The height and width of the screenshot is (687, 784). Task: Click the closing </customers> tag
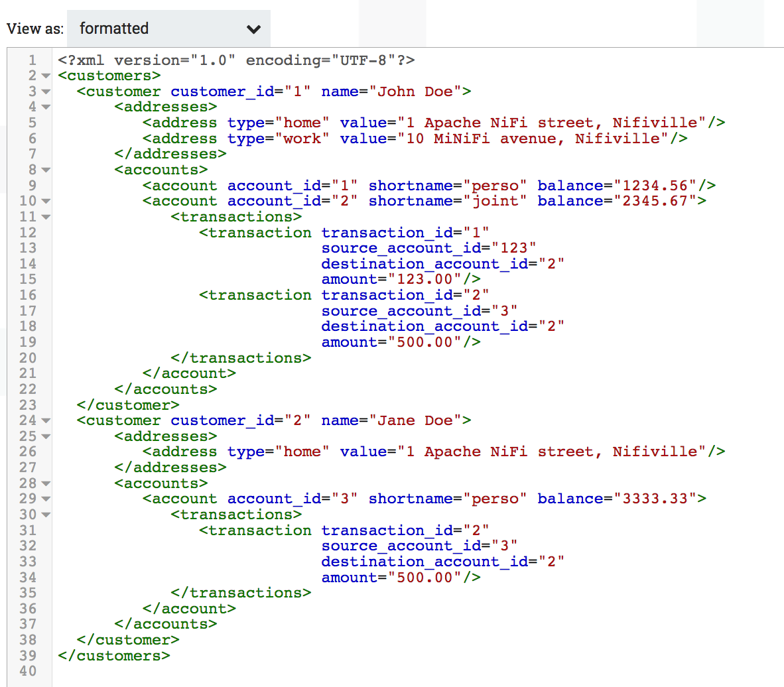coord(114,655)
